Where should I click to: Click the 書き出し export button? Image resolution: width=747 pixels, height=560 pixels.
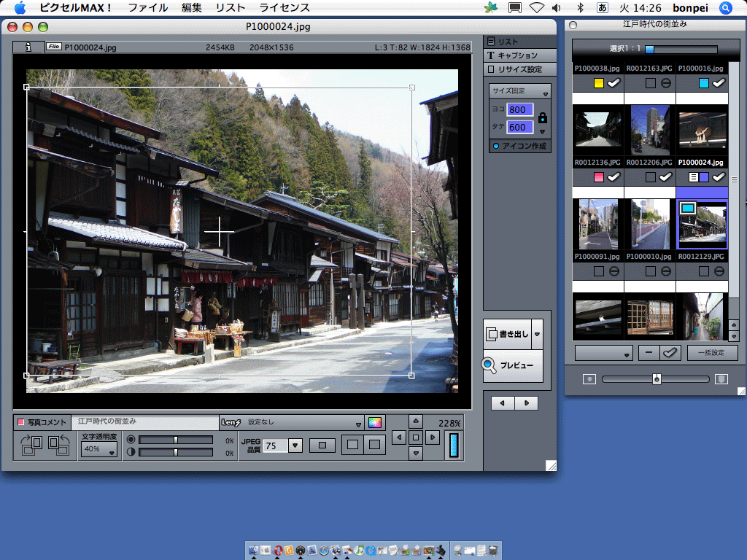pos(508,334)
